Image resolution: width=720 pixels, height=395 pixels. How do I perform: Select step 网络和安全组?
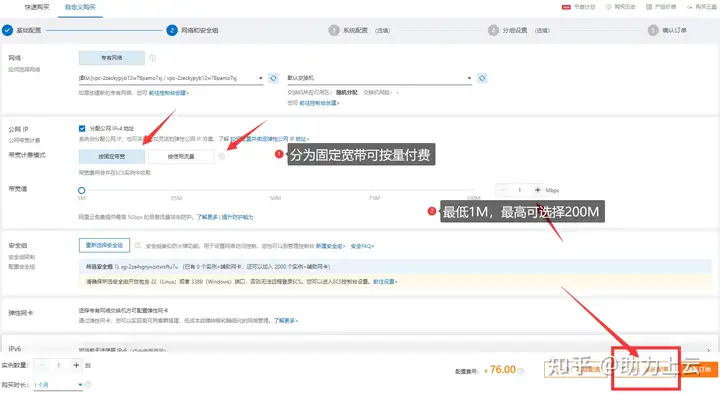pyautogui.click(x=199, y=30)
